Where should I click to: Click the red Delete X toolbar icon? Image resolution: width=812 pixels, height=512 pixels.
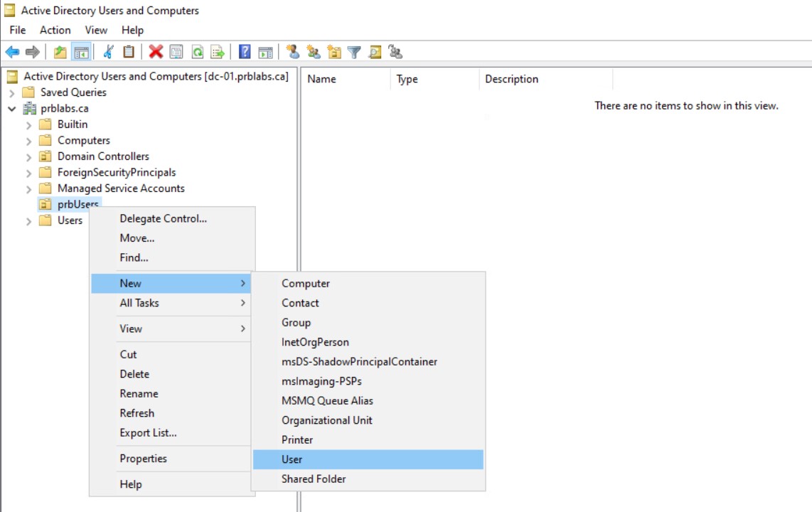pyautogui.click(x=156, y=52)
